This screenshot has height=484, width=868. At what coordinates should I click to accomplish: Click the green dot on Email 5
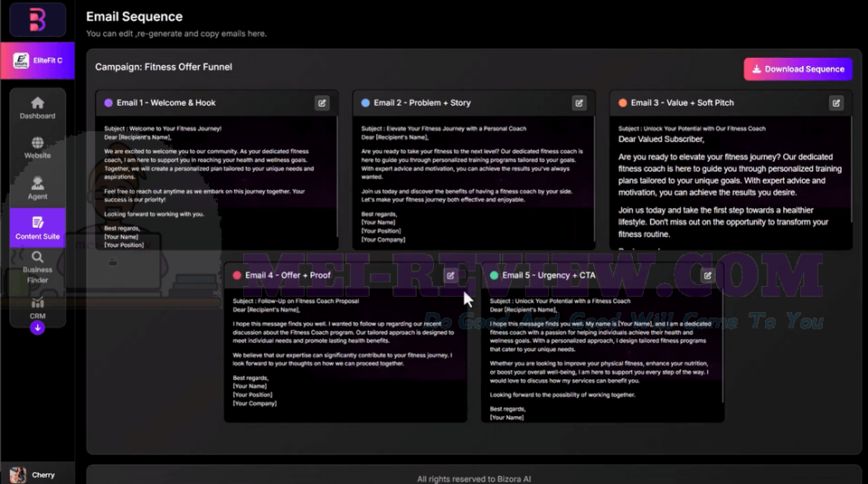click(x=495, y=275)
